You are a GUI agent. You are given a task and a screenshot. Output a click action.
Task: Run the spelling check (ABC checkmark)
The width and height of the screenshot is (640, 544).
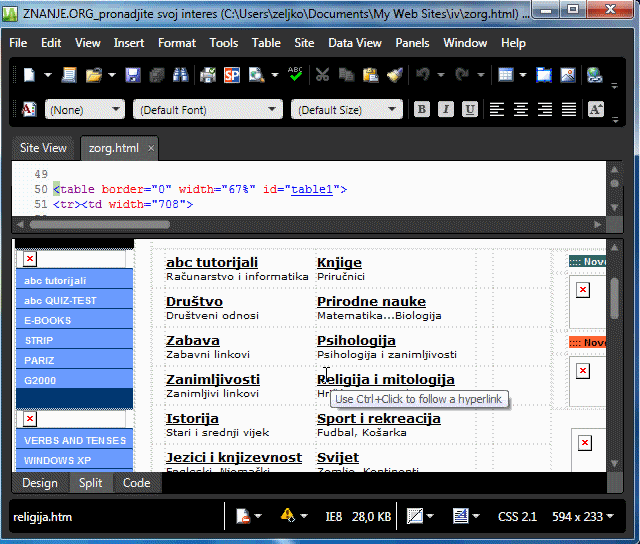(296, 74)
